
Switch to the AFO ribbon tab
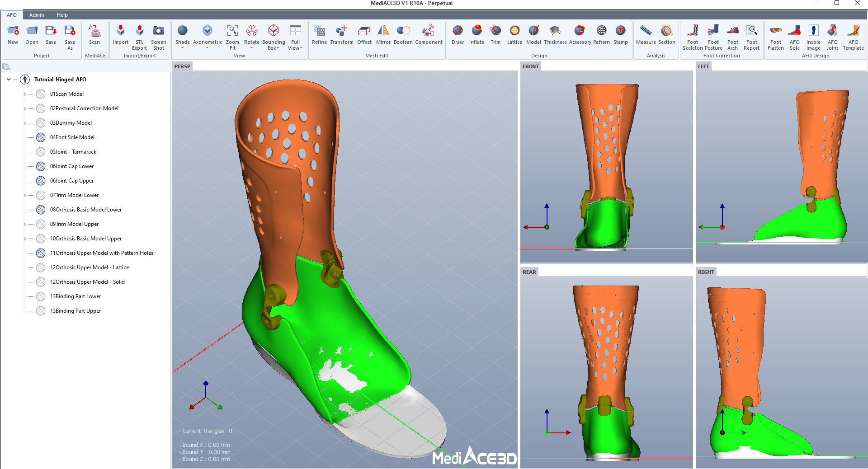(x=12, y=15)
